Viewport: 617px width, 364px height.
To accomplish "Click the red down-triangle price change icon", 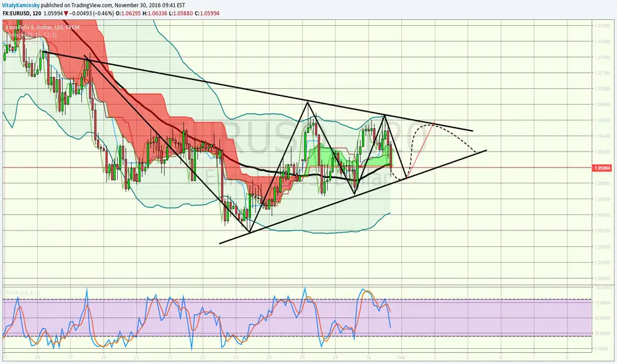I will click(x=66, y=13).
